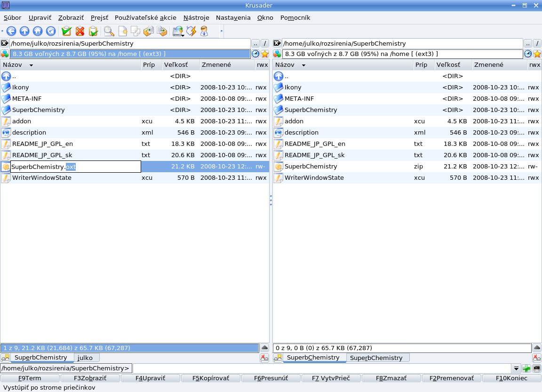Click the F7 VytvPrieč button
The height and width of the screenshot is (392, 542).
[x=331, y=378]
